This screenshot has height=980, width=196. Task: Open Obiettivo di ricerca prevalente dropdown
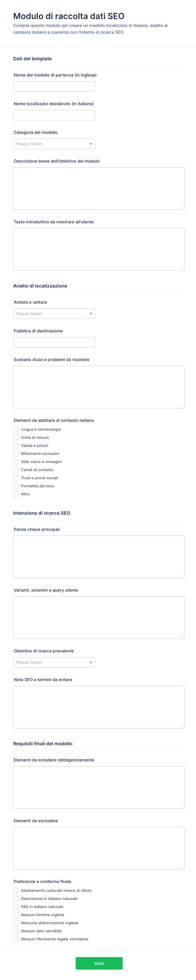pyautogui.click(x=54, y=662)
